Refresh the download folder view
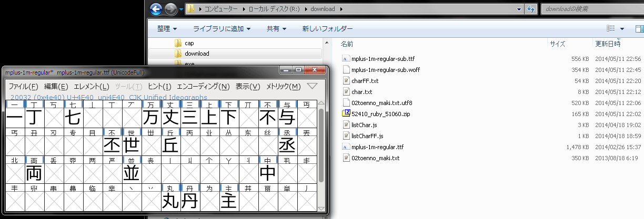Viewport: 644px width, 219px height. pos(530,9)
